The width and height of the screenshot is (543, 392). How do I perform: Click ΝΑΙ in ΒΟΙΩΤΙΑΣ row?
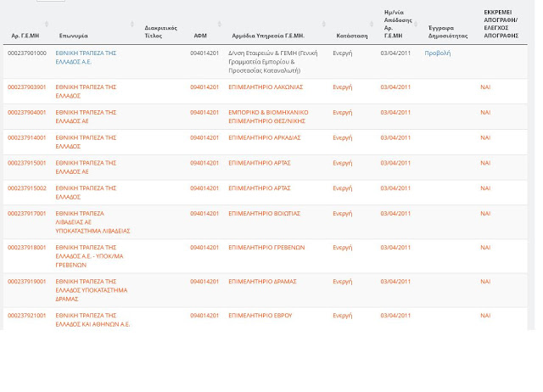pyautogui.click(x=485, y=213)
